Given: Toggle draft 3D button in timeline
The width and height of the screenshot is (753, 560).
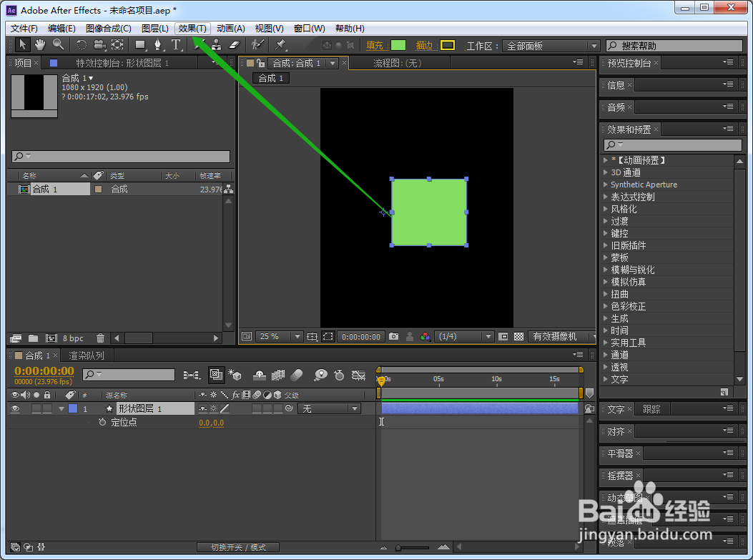Looking at the screenshot, I should pyautogui.click(x=235, y=375).
